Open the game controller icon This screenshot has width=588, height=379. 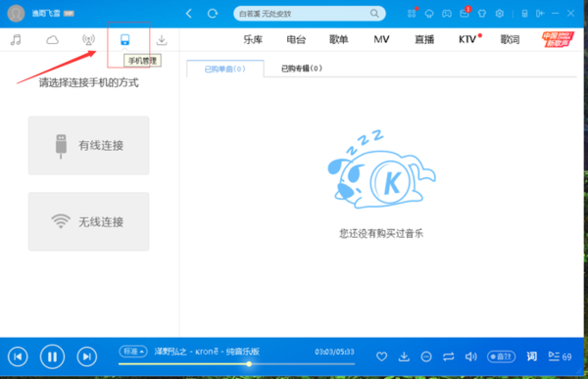446,14
